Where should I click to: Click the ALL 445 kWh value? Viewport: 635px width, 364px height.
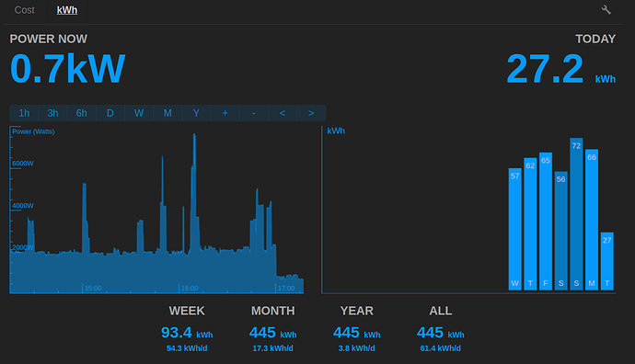[x=441, y=333]
